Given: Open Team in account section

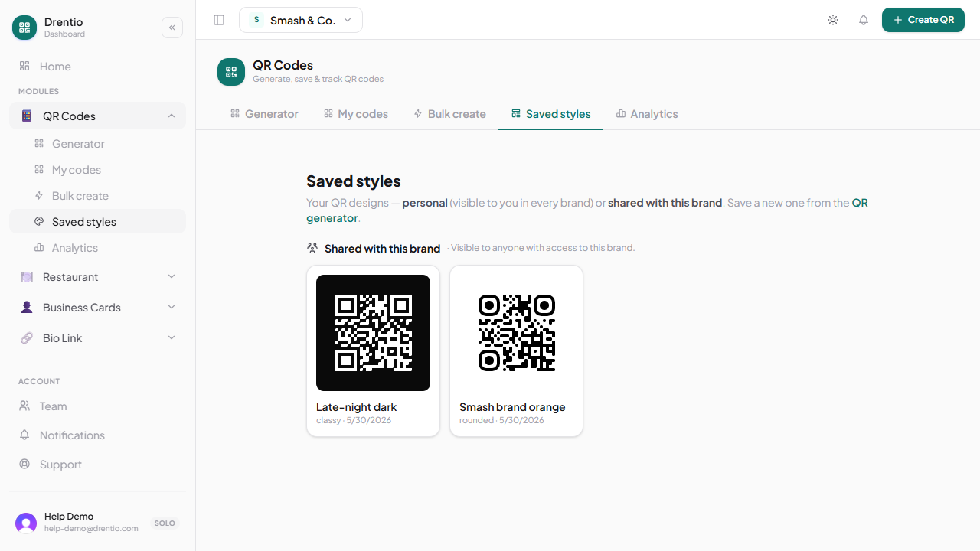Looking at the screenshot, I should pyautogui.click(x=98, y=406).
